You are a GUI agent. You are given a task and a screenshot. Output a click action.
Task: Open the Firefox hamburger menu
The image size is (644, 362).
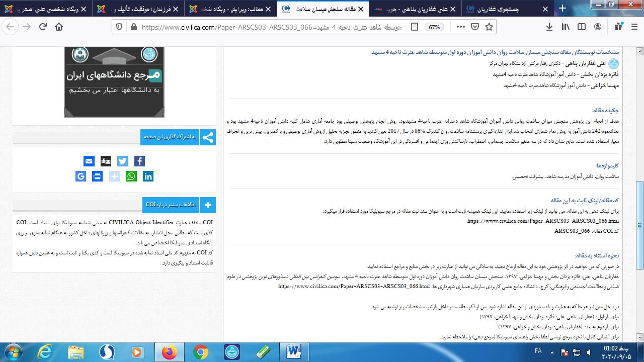click(x=635, y=27)
